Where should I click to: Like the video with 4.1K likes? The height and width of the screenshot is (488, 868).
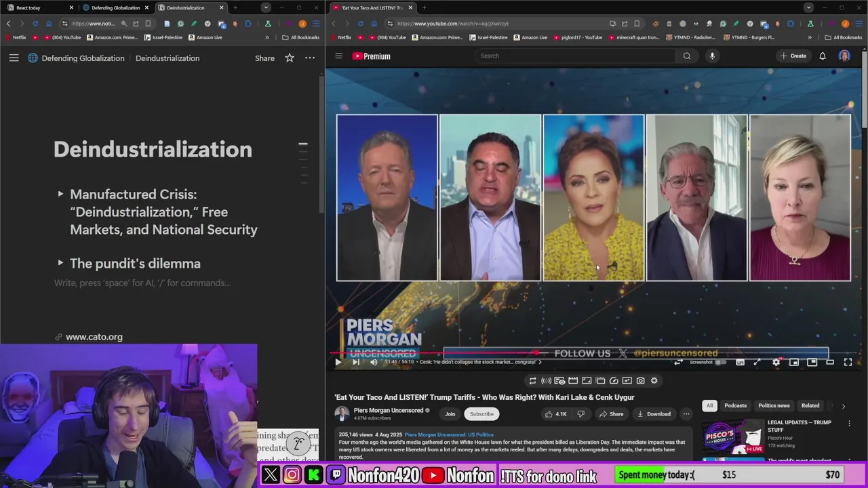coord(556,413)
